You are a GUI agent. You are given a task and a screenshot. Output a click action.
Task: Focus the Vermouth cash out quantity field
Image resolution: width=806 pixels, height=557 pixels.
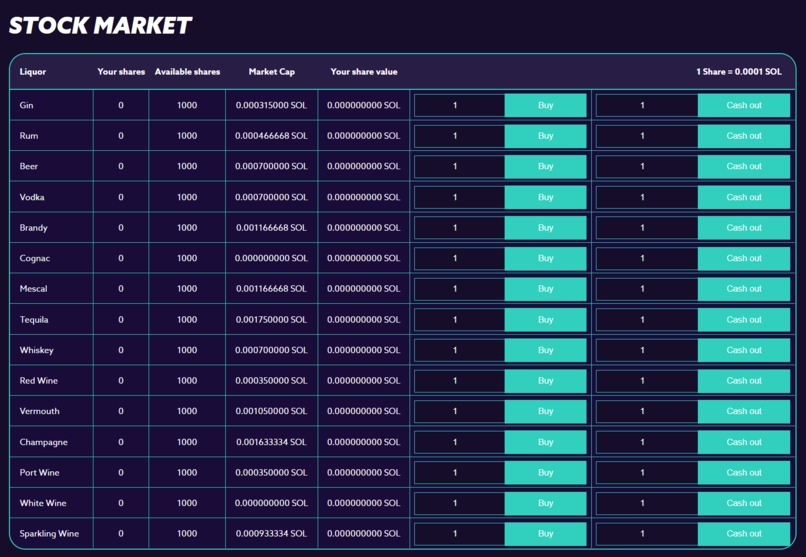647,411
